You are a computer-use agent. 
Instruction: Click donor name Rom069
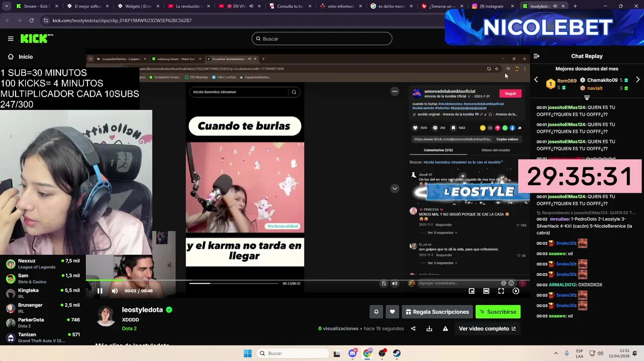pos(567,80)
